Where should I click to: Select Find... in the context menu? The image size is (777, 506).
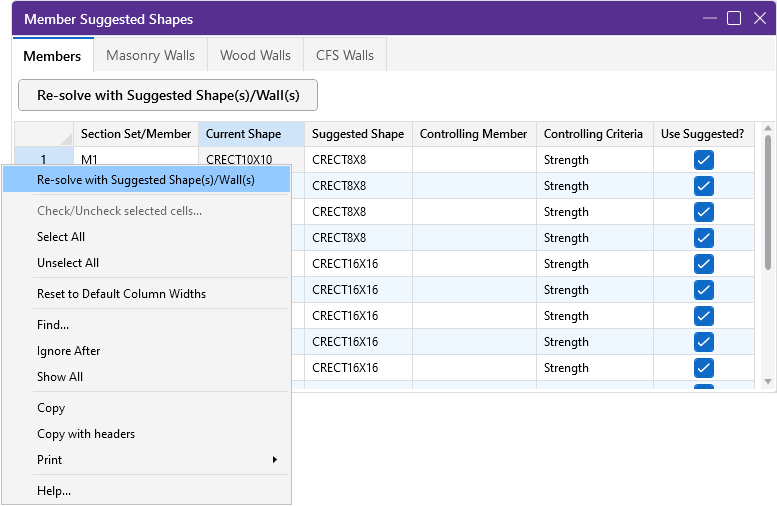53,325
